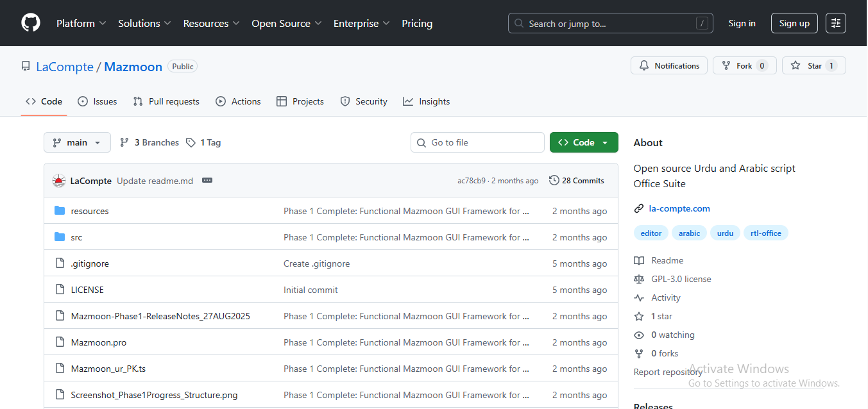Screen dimensions: 868x409
Task: Click the LaCompte avatar in commit row
Action: point(59,181)
